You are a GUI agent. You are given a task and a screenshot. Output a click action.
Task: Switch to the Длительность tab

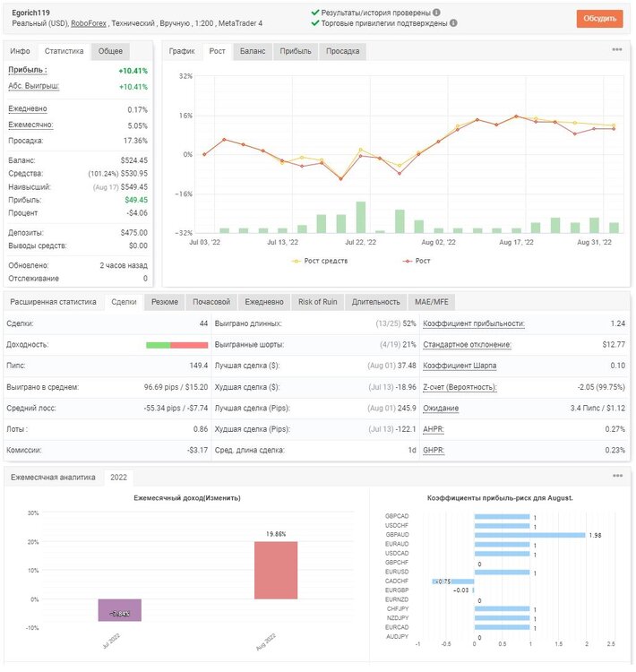click(376, 302)
